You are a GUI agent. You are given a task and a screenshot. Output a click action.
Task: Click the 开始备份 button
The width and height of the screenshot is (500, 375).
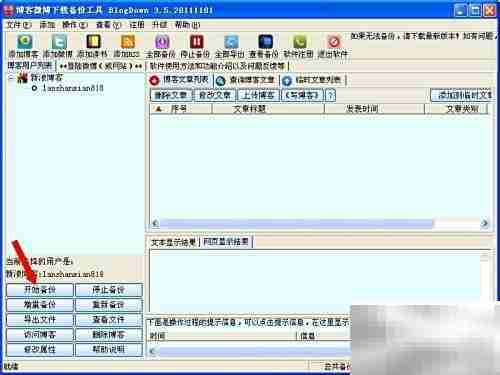point(40,290)
